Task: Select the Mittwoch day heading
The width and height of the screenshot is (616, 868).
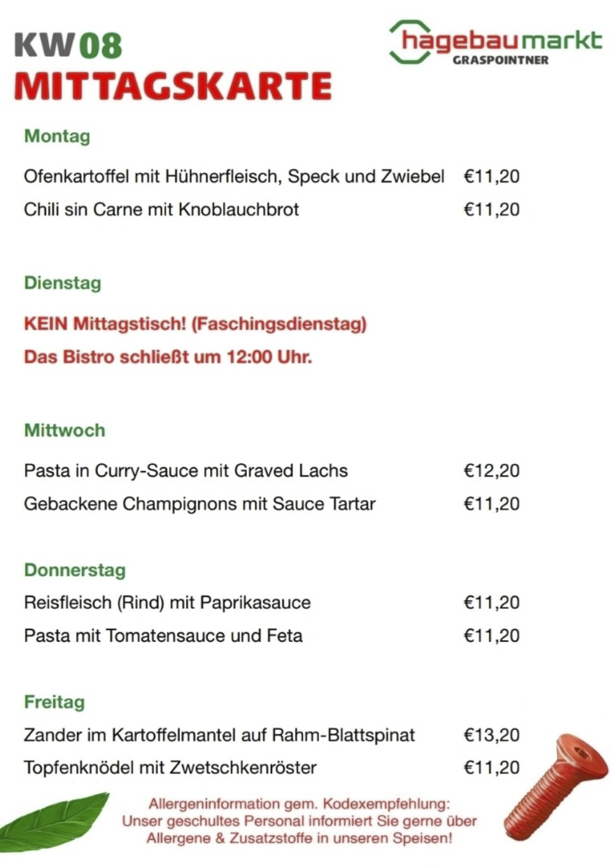Action: [64, 430]
